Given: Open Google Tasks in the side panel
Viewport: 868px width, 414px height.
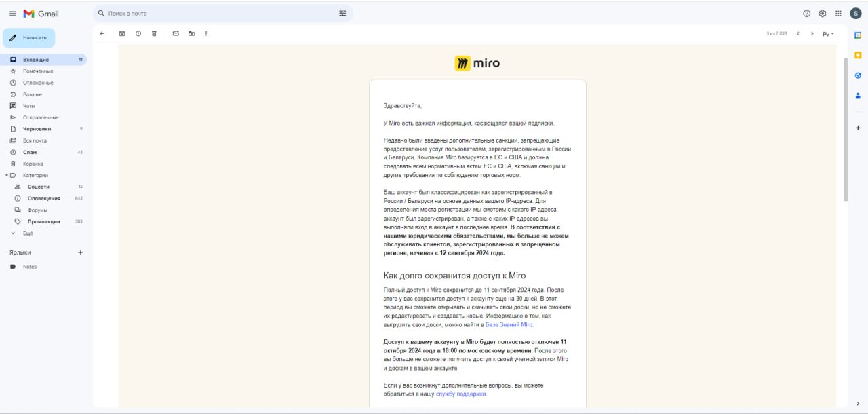Looking at the screenshot, I should click(x=857, y=75).
